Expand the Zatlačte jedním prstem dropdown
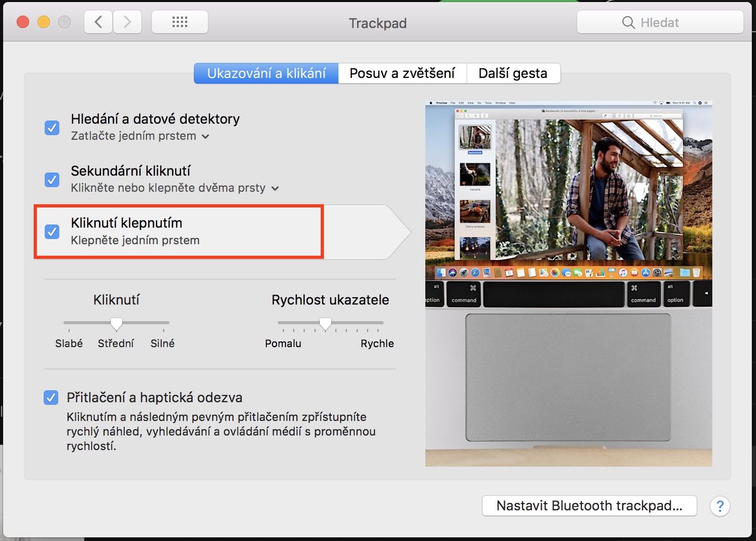The height and width of the screenshot is (541, 756). pos(140,136)
